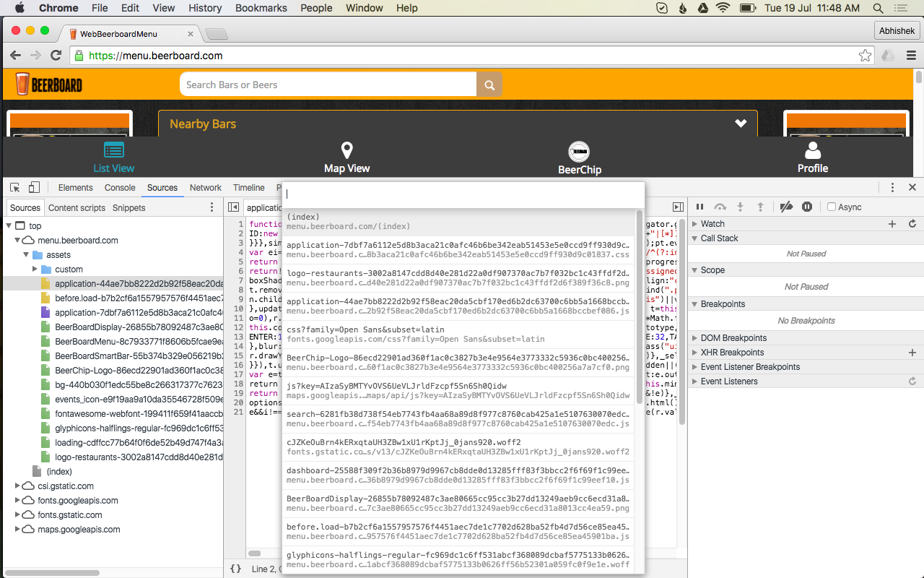Screen dimensions: 924x578
Task: Toggle the device mode icon in DevTools
Action: [x=35, y=187]
